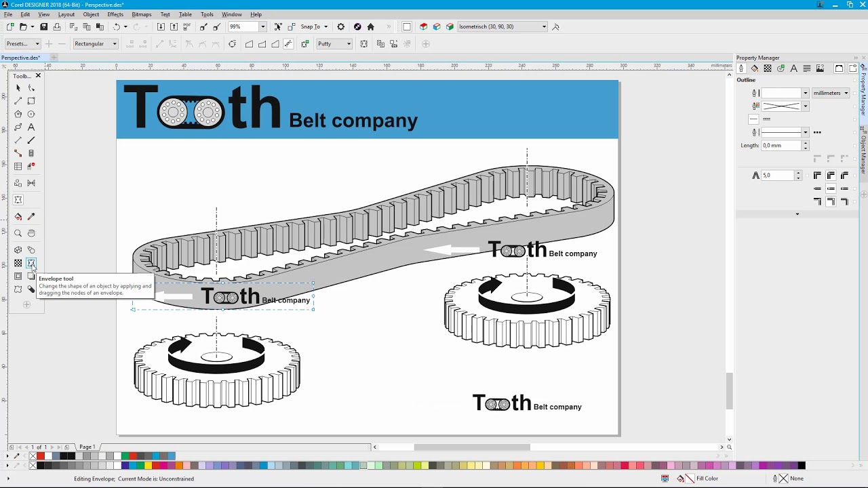Select mitered corners for the outline
The height and width of the screenshot is (488, 868).
(x=817, y=176)
